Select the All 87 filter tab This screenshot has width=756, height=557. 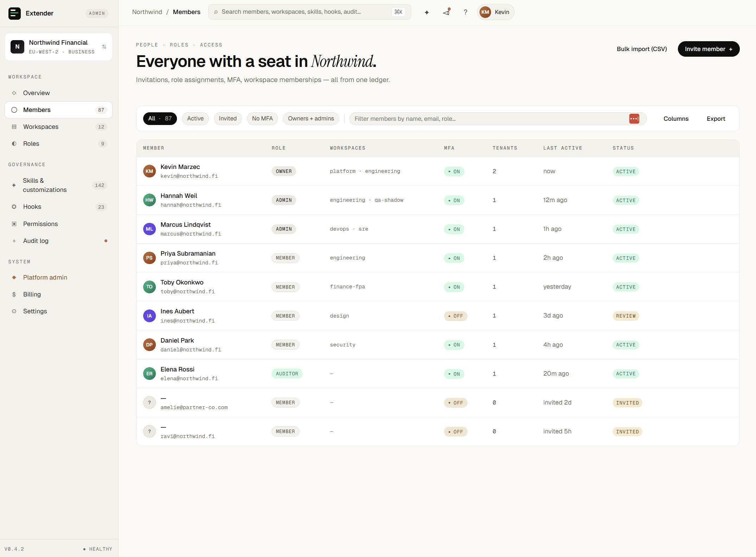point(160,119)
